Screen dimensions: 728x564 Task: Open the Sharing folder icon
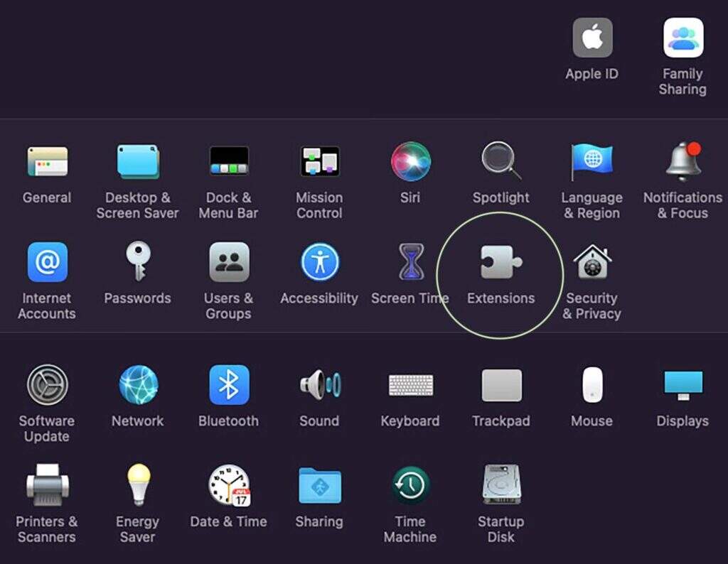click(320, 485)
